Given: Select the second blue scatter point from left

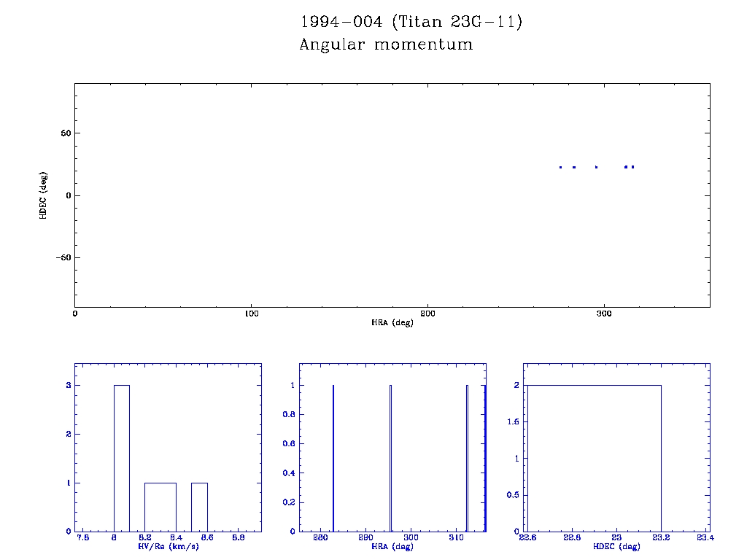Looking at the screenshot, I should pos(574,167).
